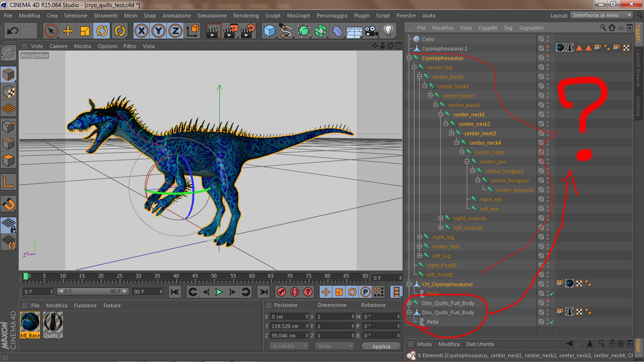Add a light object with bulb icon
644x362 pixels.
[x=388, y=32]
